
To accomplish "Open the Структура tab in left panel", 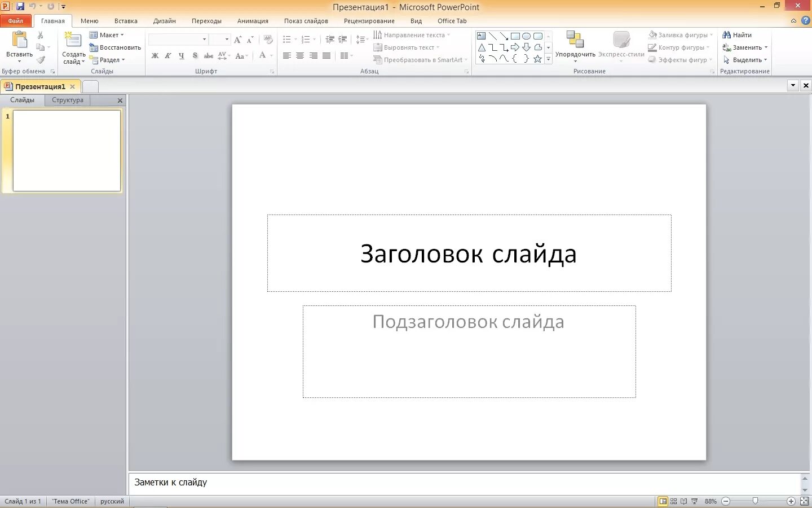I will pyautogui.click(x=67, y=100).
